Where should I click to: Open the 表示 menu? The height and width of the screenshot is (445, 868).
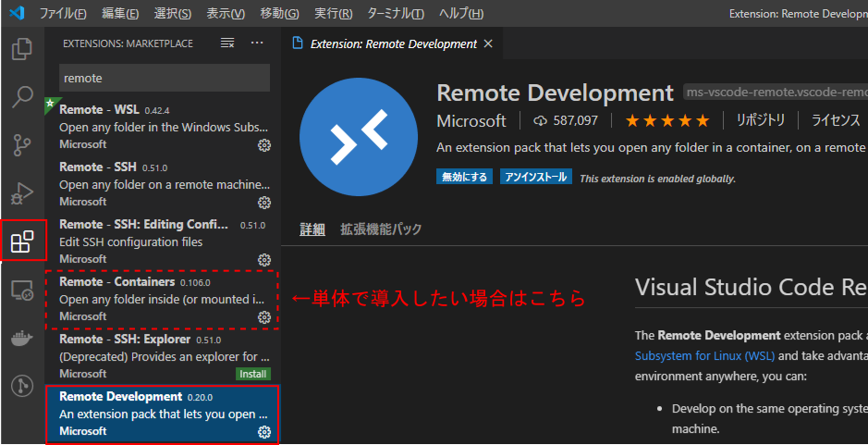[x=226, y=13]
